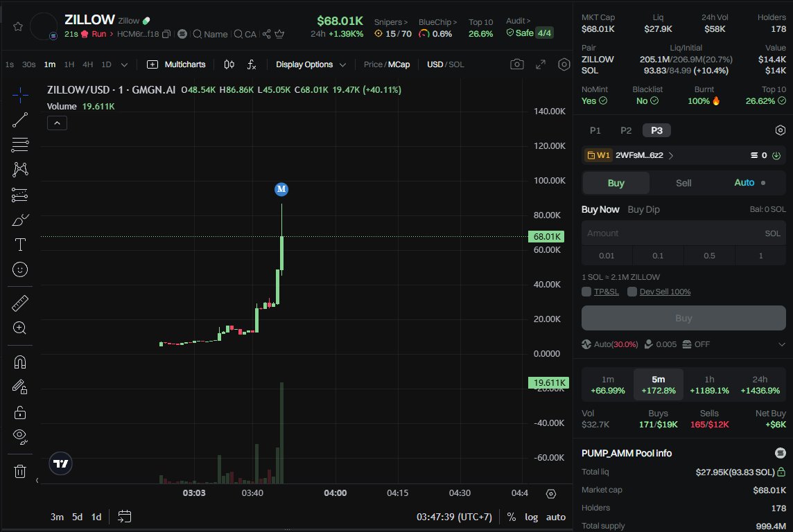Select the 1H timeframe

(69, 64)
